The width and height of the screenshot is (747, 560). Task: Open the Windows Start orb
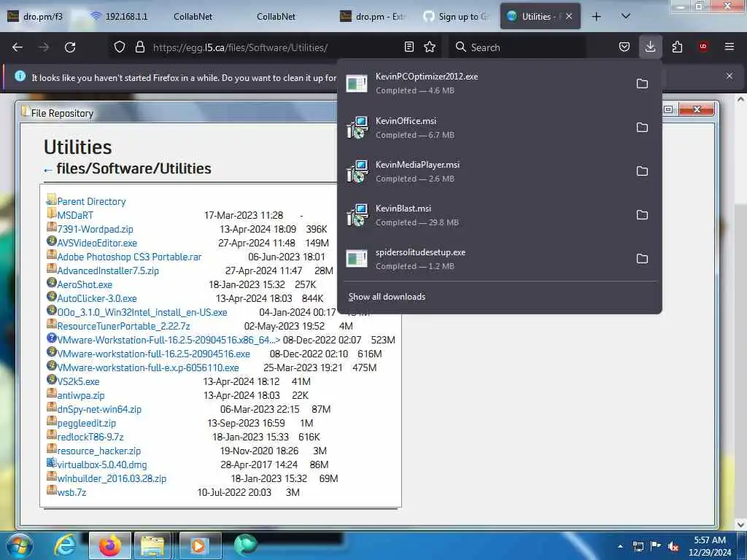(x=20, y=545)
